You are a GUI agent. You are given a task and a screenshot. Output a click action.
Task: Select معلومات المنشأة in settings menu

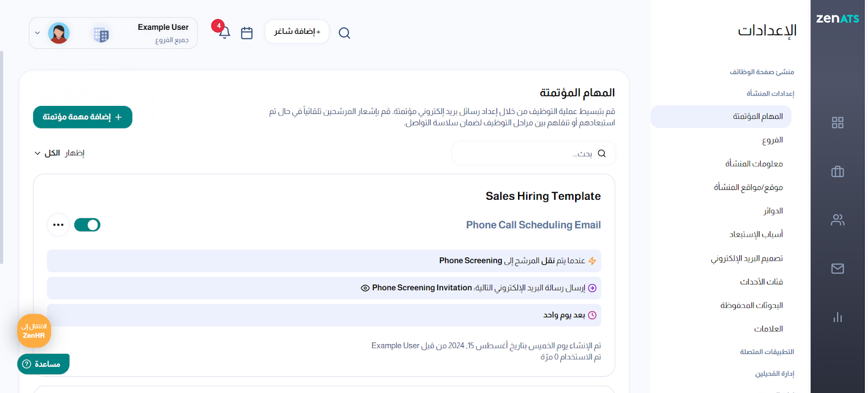click(754, 163)
